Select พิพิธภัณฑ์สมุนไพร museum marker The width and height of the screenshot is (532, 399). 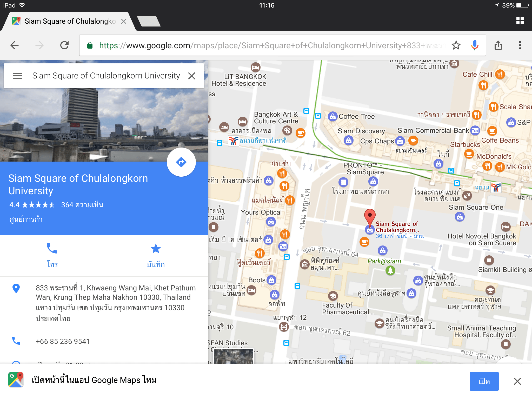tap(304, 265)
